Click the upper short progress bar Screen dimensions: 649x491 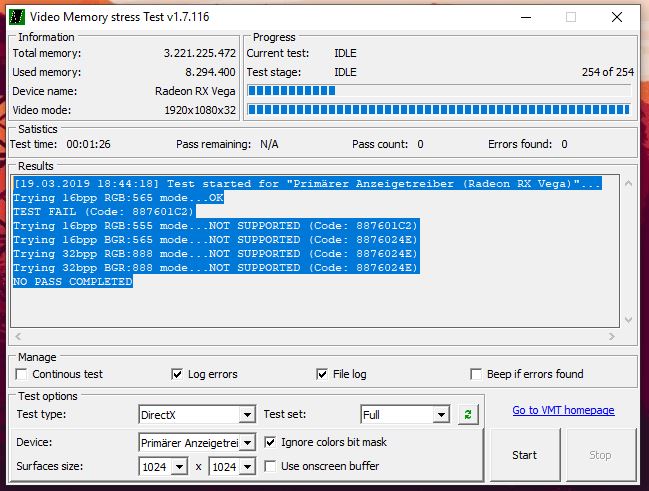pos(439,90)
